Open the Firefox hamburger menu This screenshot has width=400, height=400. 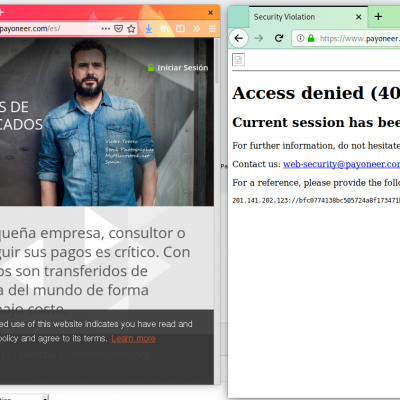tap(212, 29)
